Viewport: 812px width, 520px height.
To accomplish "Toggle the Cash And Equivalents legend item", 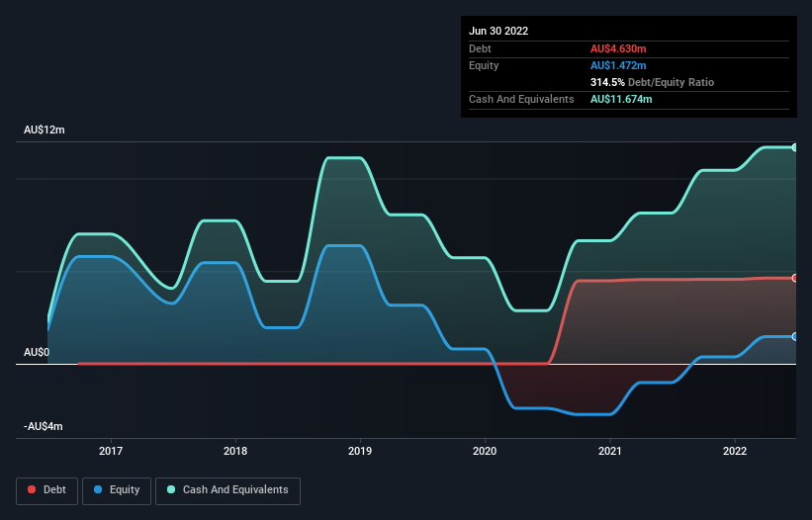I will 227,490.
